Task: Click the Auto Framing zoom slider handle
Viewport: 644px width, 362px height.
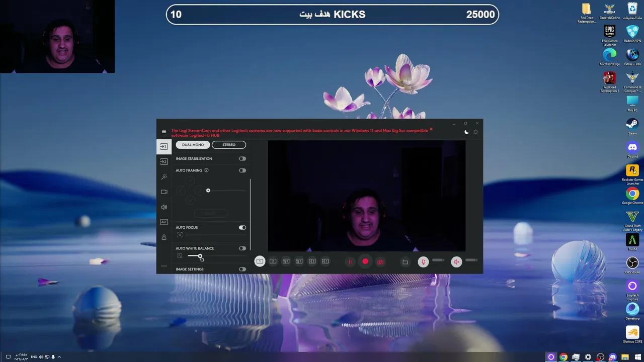Action: coord(208,191)
